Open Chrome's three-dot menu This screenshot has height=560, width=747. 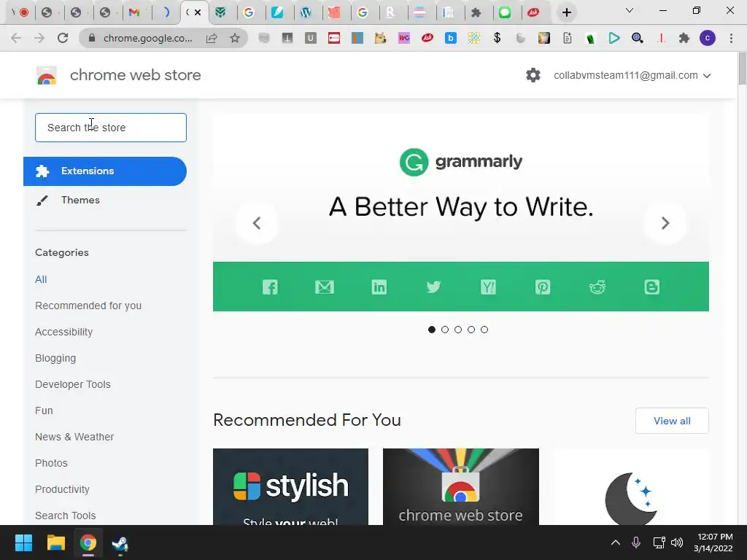tap(731, 38)
